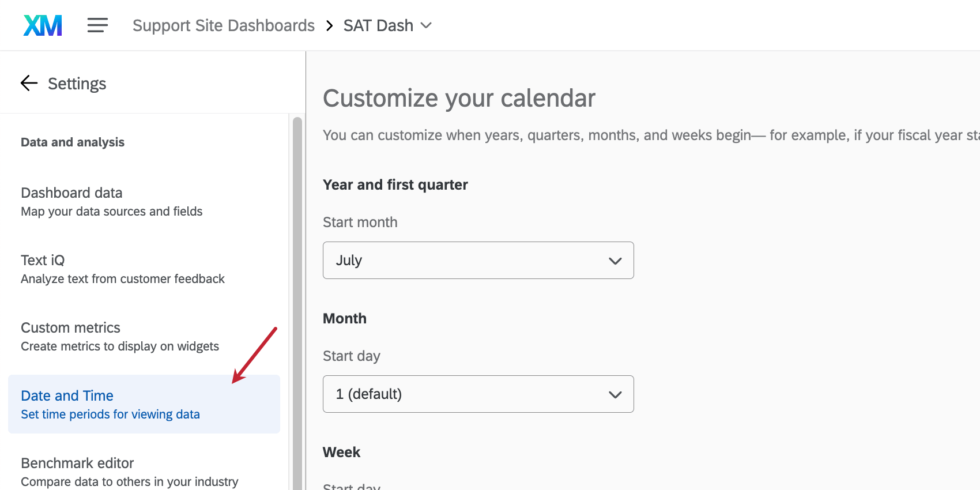Image resolution: width=980 pixels, height=490 pixels.
Task: Open the hamburger navigation menu
Action: [x=97, y=25]
